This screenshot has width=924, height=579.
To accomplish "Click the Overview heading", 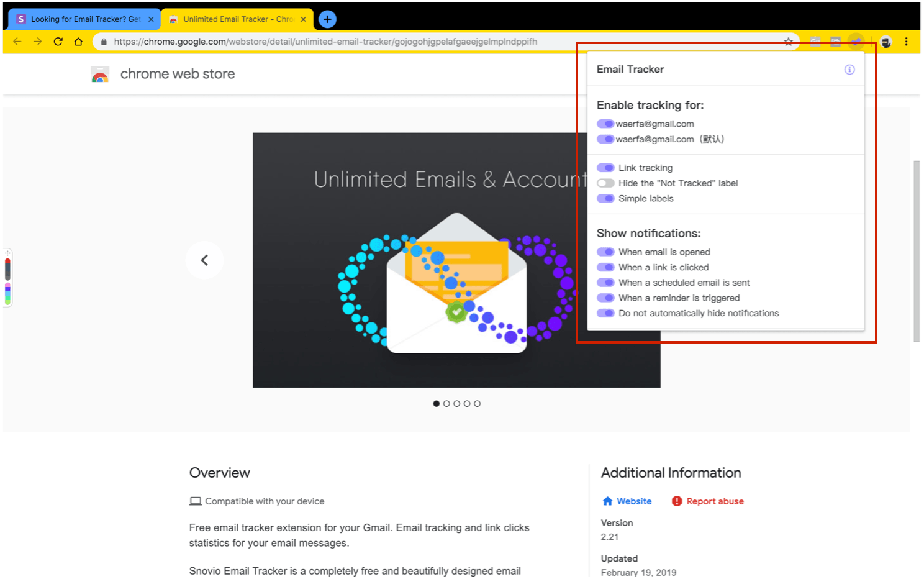I will (220, 473).
